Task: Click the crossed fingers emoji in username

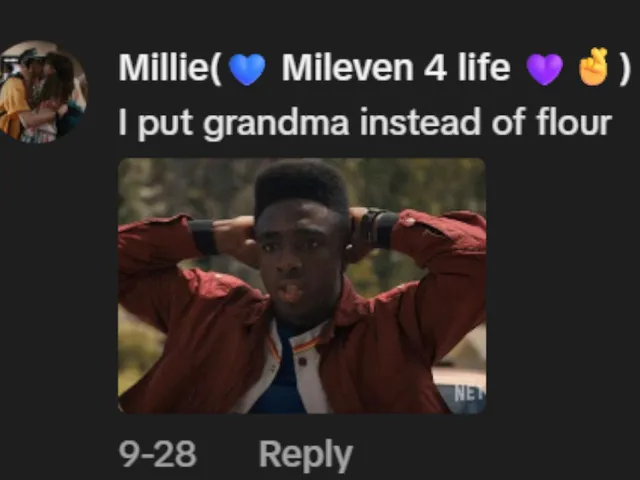Action: pyautogui.click(x=594, y=67)
